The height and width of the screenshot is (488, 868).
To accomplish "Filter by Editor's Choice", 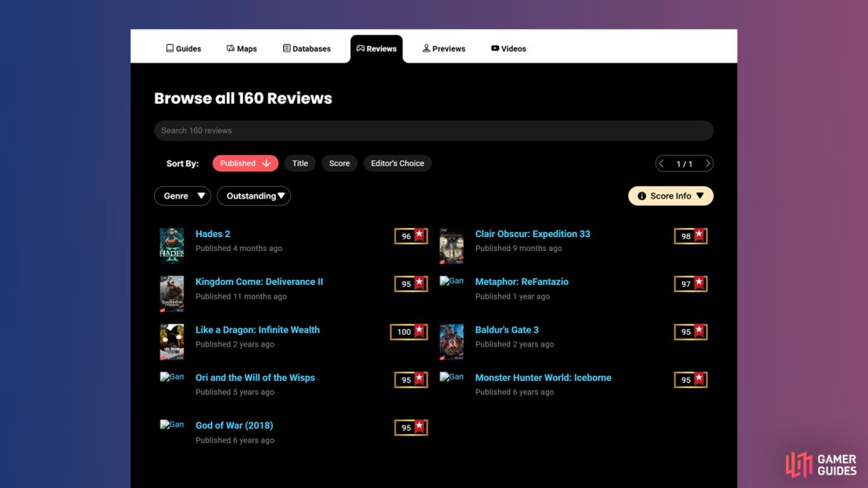I will point(397,163).
